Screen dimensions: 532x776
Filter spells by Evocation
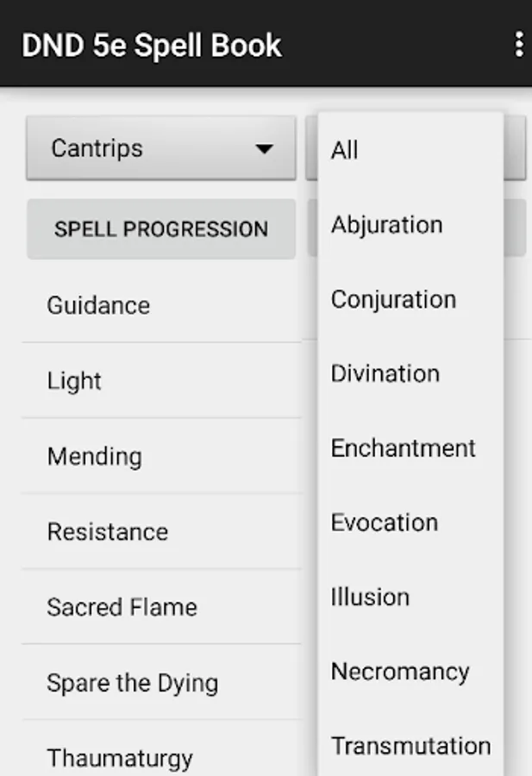[410, 523]
